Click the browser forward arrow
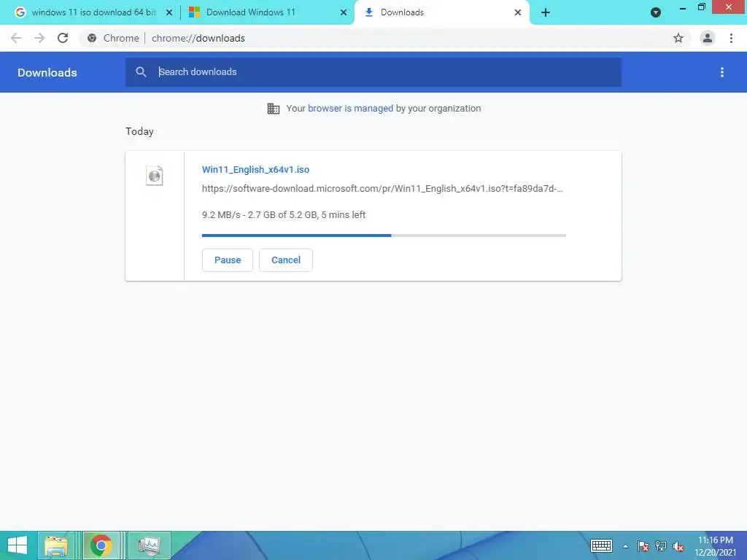The image size is (747, 560). [x=39, y=38]
